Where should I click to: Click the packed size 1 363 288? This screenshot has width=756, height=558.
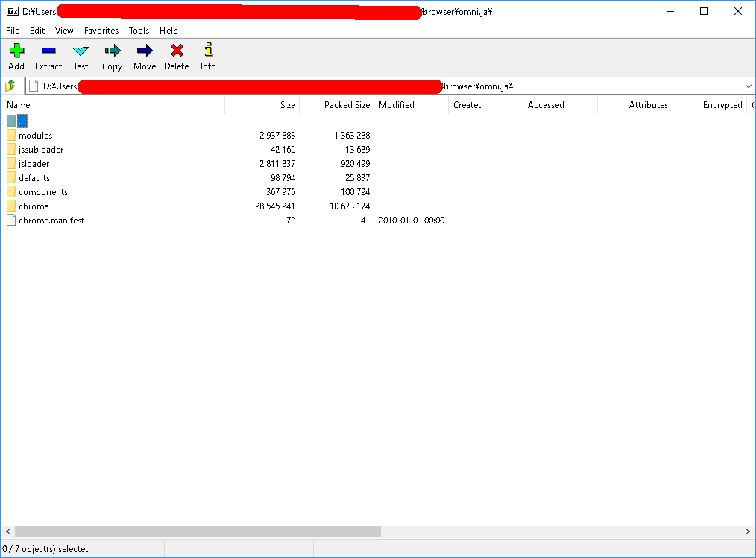pos(352,136)
